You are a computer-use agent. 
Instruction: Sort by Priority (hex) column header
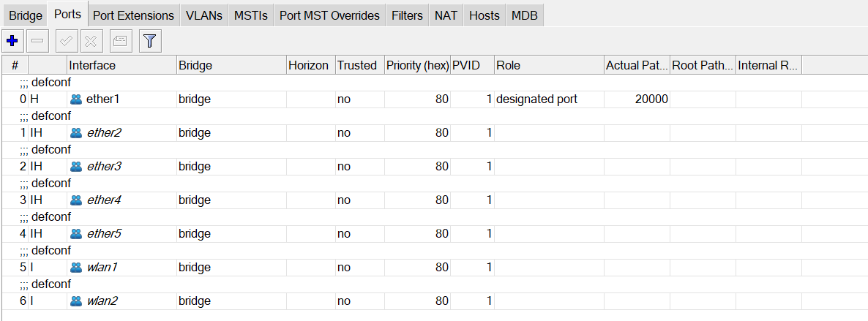(416, 65)
